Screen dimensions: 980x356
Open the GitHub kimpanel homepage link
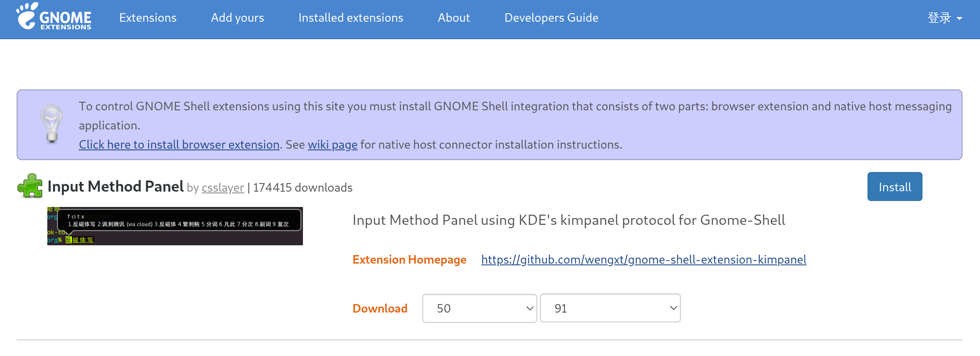(x=643, y=260)
